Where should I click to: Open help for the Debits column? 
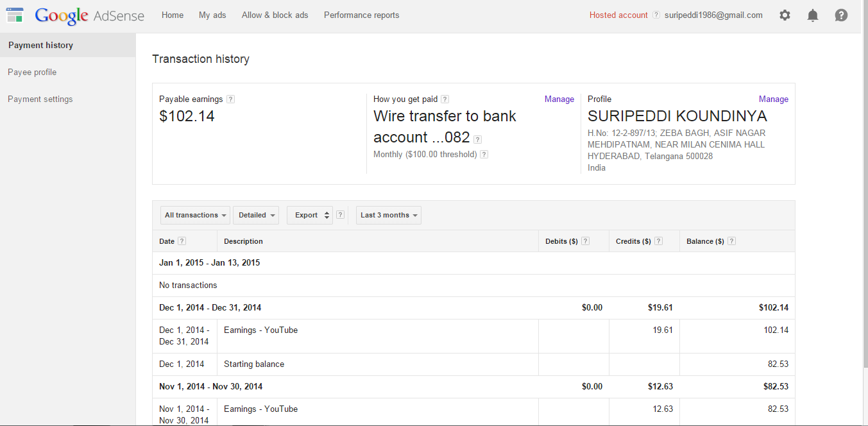pos(584,241)
